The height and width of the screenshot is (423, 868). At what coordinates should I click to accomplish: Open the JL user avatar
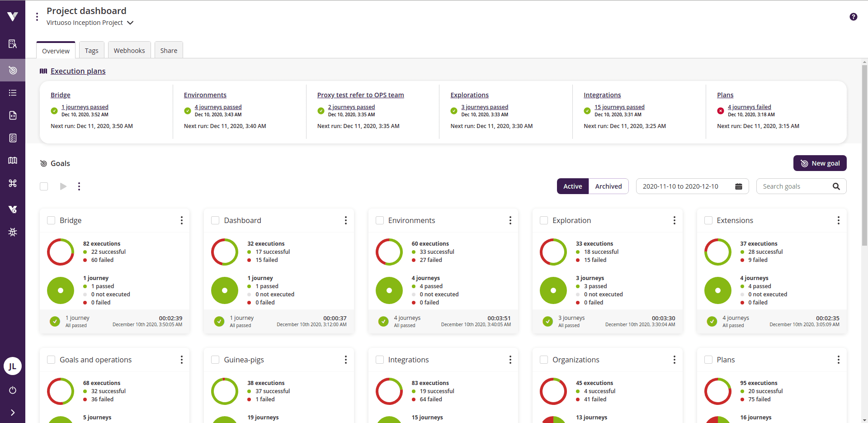click(13, 366)
